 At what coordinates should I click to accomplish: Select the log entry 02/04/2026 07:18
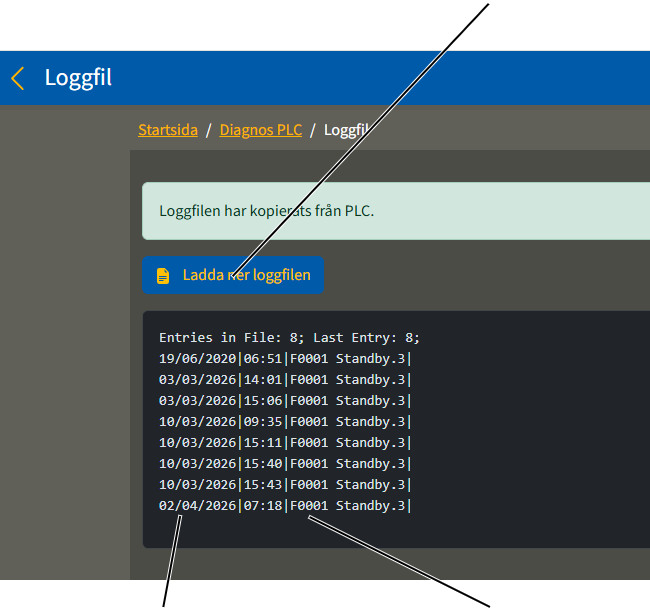coord(285,506)
